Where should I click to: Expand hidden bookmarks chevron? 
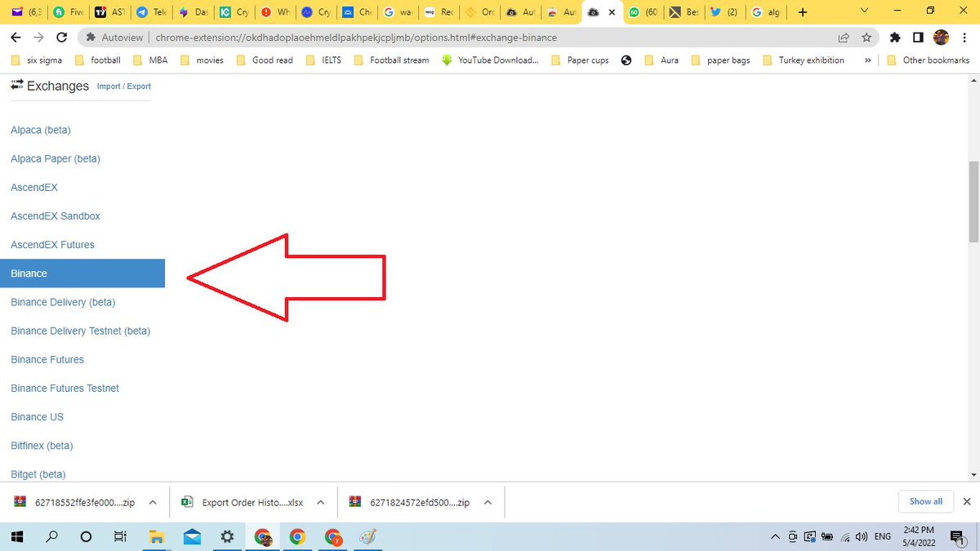[866, 60]
